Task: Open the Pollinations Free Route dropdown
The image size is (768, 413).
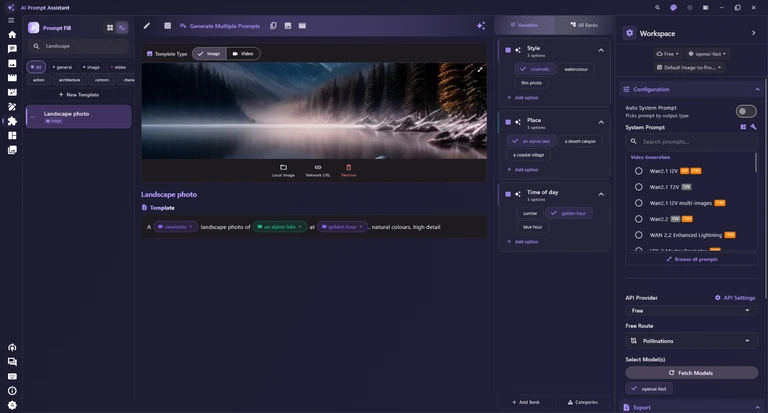Action: tap(692, 341)
